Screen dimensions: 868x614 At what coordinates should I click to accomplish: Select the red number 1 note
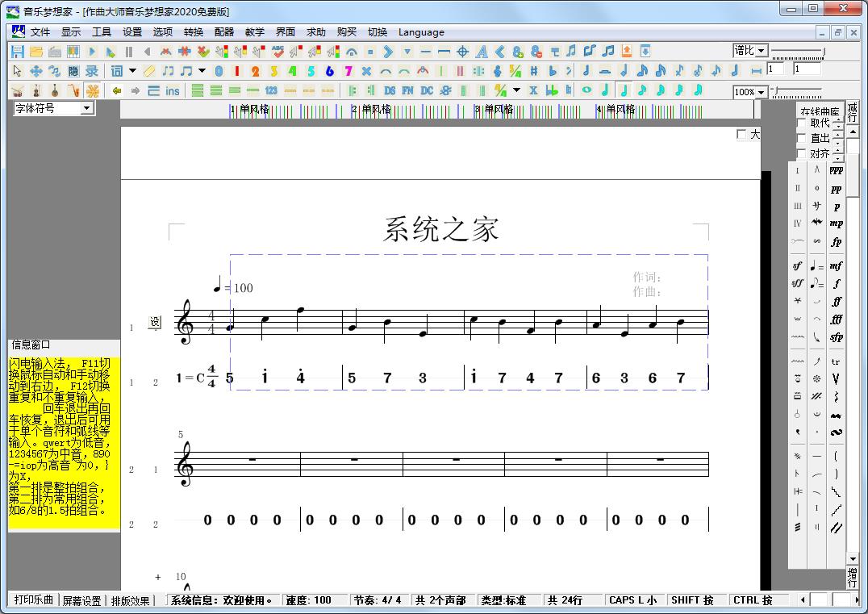pos(237,71)
